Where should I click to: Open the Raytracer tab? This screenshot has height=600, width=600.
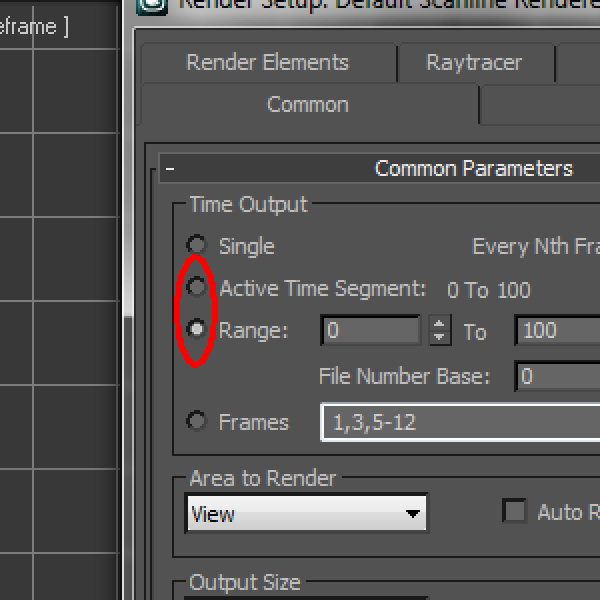pyautogui.click(x=474, y=62)
